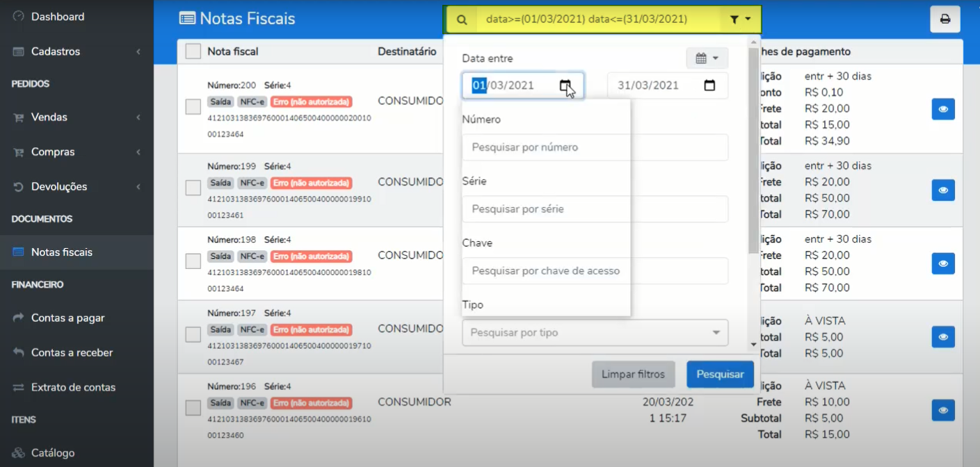Click Erro (não autorizada) badge on Número:197
Image resolution: width=980 pixels, height=467 pixels.
[311, 330]
